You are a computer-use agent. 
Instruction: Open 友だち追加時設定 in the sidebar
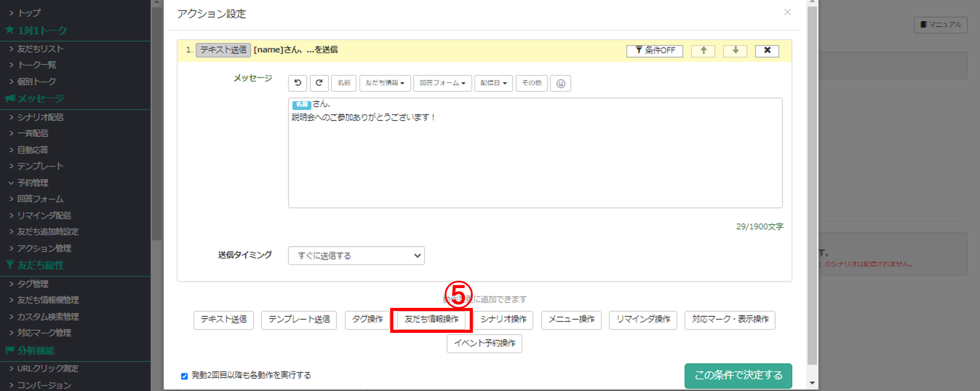(x=48, y=232)
